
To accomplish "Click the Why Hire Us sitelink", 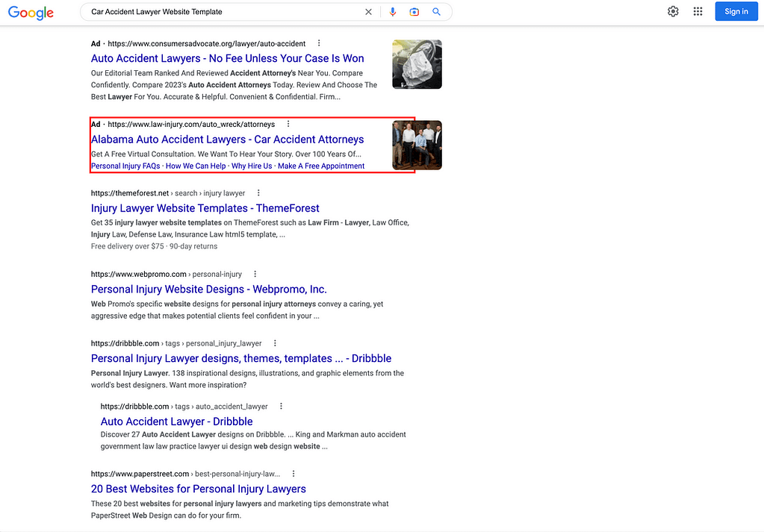I will point(252,166).
